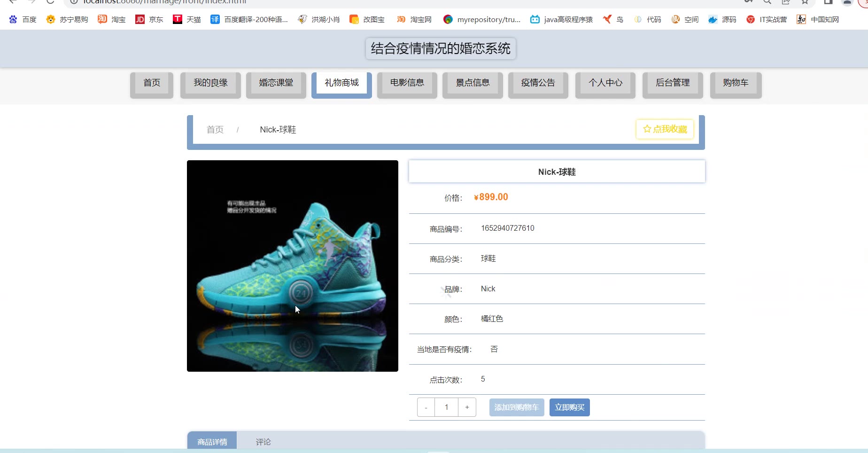Open the 京东 JD bookmark
Screen dimensions: 868x453
pyautogui.click(x=149, y=19)
